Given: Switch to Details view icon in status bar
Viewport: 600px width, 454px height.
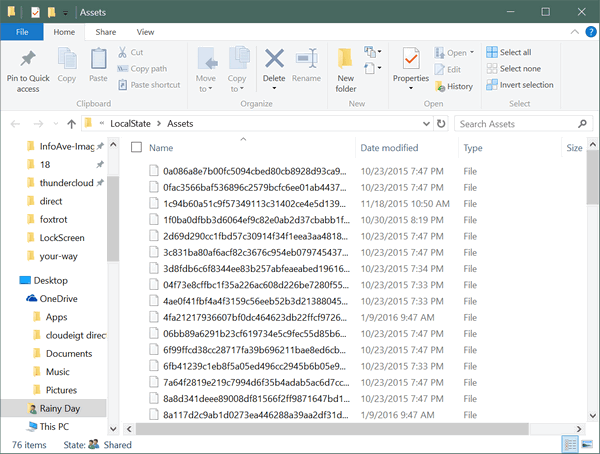Looking at the screenshot, I should tap(570, 444).
